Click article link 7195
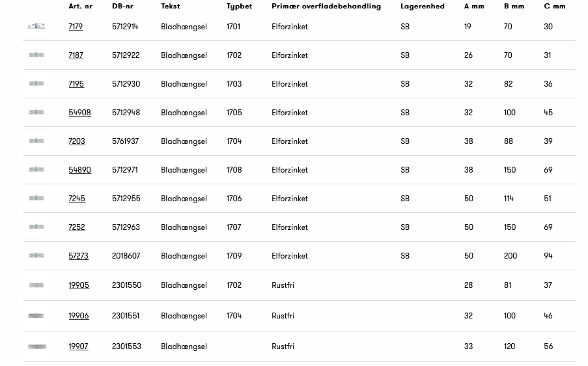 point(76,84)
